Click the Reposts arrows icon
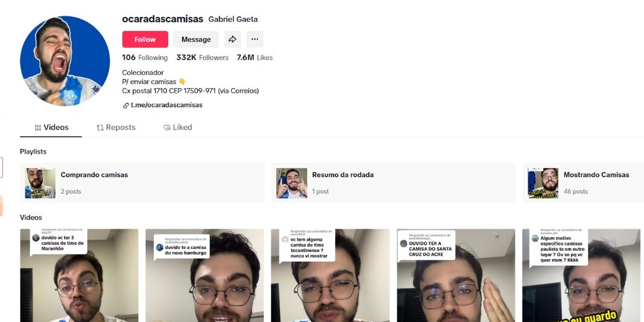Viewport: 644px width, 322px height. (100, 128)
